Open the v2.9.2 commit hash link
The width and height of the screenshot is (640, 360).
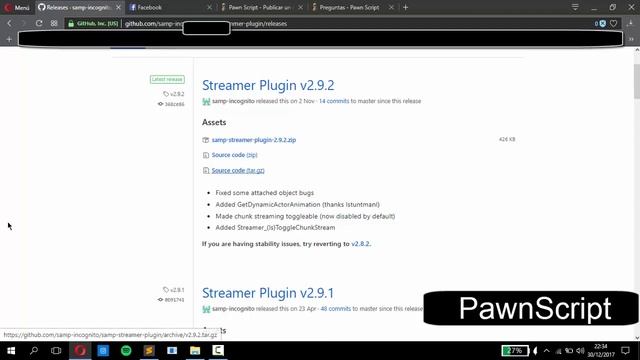click(171, 104)
